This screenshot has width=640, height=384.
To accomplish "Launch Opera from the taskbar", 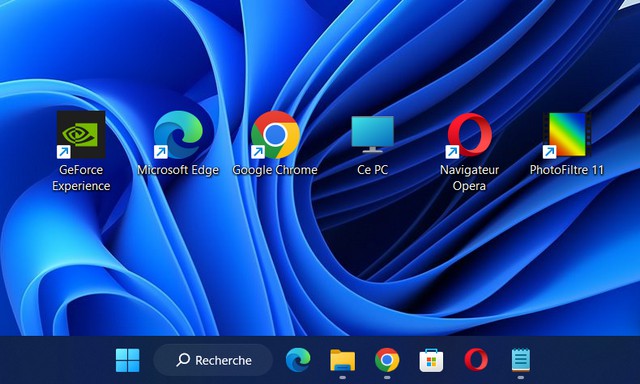I will (476, 360).
